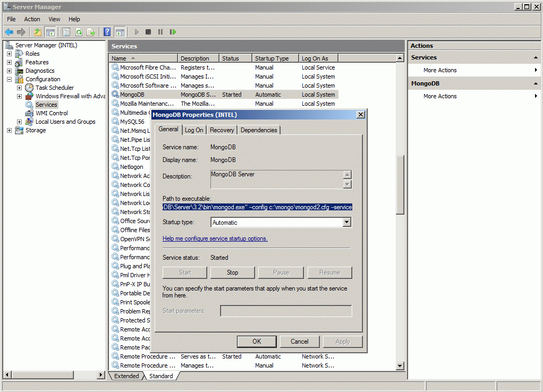Viewport: 543px width, 392px height.
Task: Click Cancel in MongoDB Properties
Action: click(300, 342)
